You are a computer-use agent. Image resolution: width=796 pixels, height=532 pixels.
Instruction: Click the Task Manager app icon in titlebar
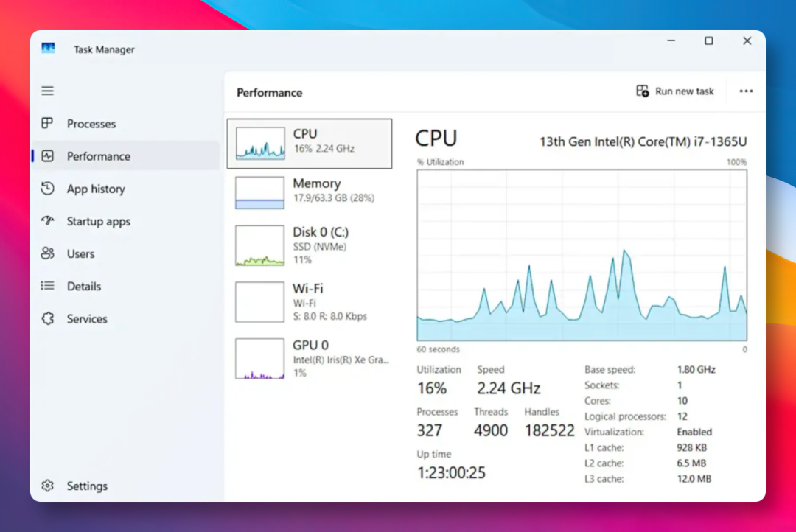coord(48,47)
